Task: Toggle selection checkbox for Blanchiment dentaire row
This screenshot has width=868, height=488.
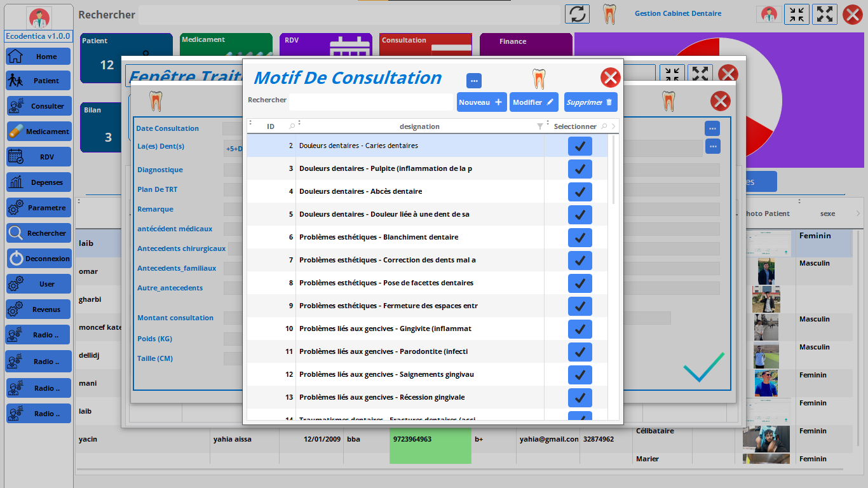Action: [580, 237]
